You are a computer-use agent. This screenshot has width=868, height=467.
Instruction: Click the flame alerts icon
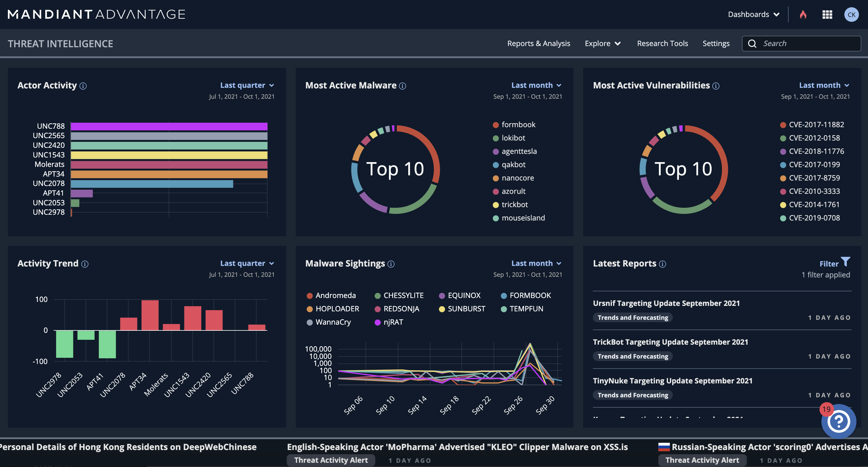click(x=803, y=15)
